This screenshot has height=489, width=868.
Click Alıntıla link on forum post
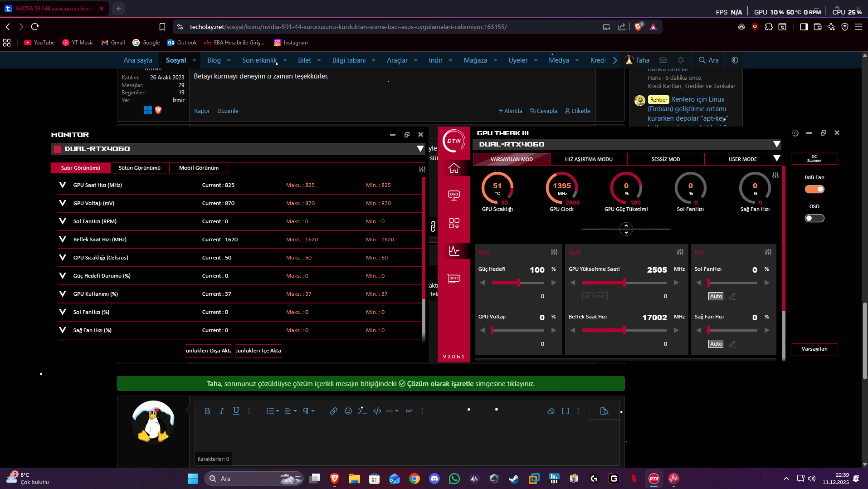pos(510,111)
